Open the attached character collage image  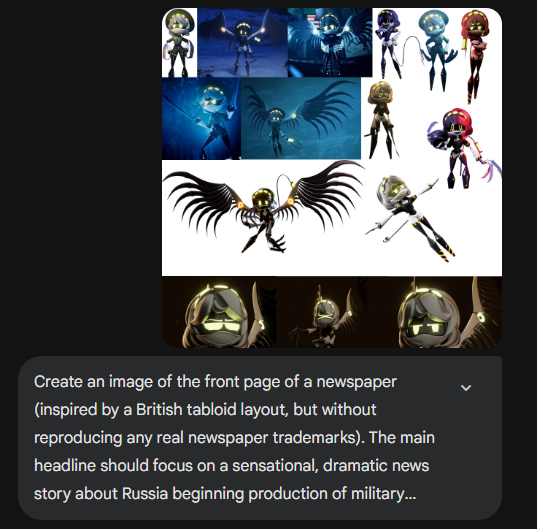(332, 178)
